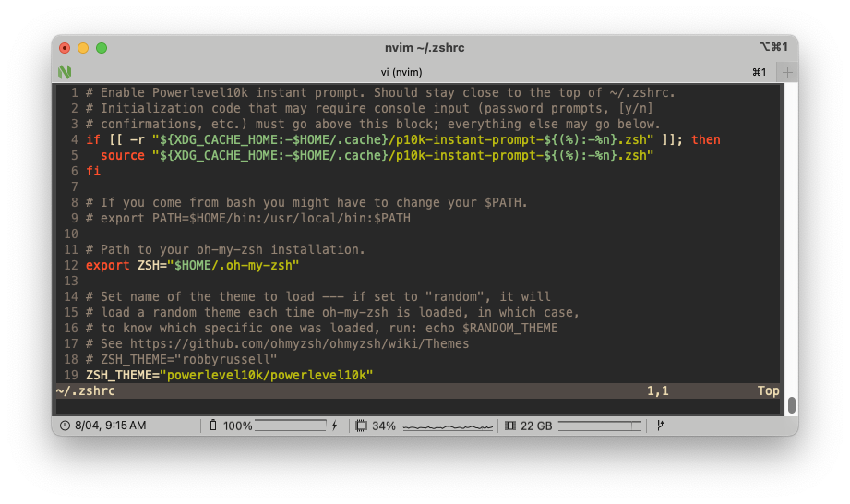Click the "powerlevel10k/powerlevel10k" string
Viewport: 850px width, 504px height.
266,375
